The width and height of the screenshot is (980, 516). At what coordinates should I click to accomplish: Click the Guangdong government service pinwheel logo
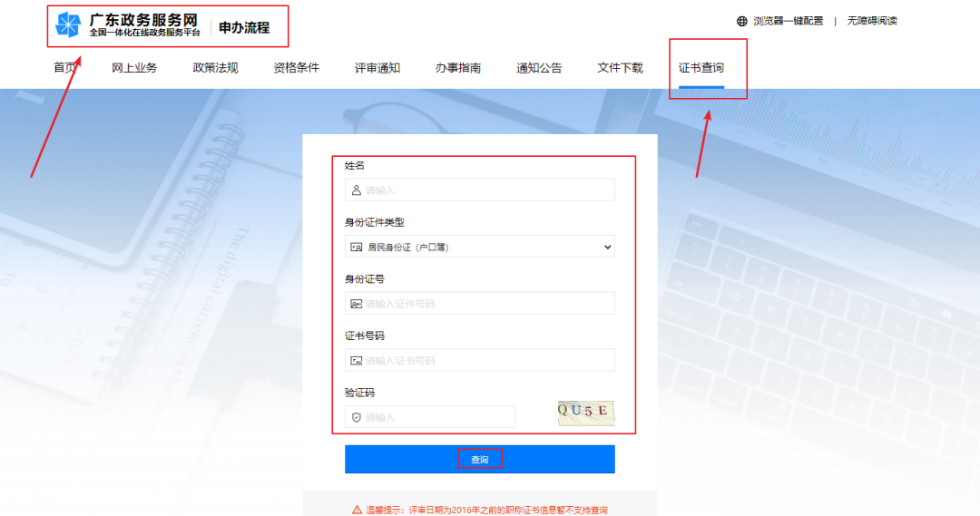coord(68,25)
